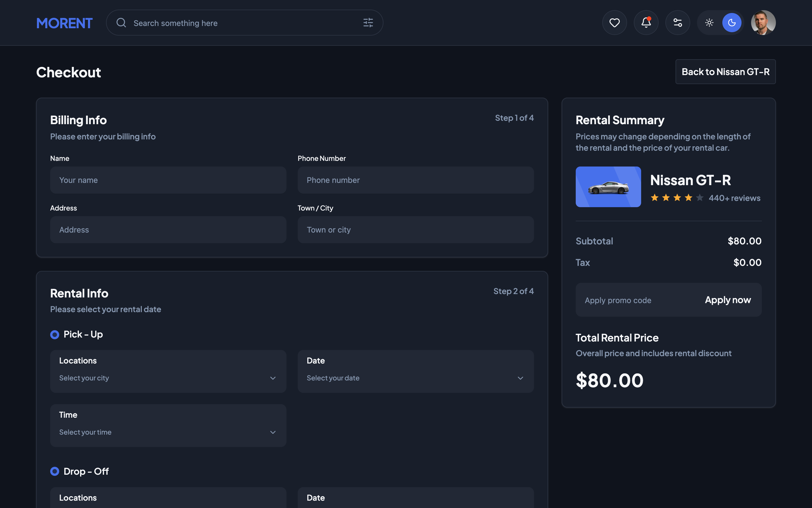Screen dimensions: 812x508
Task: Click the search something here box
Action: [244, 23]
